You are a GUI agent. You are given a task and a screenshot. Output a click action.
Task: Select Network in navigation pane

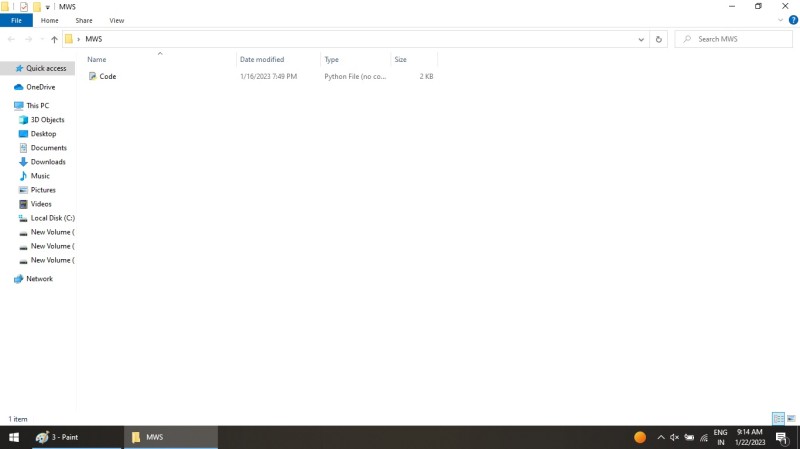tap(38, 279)
